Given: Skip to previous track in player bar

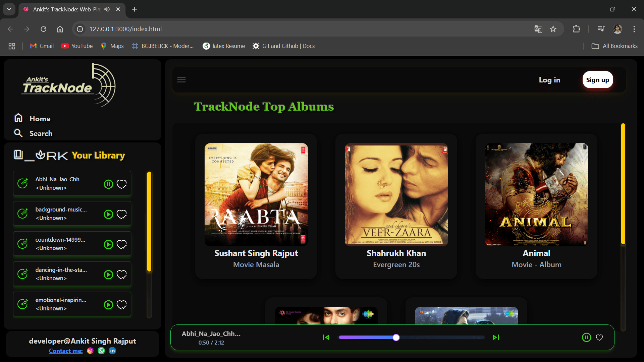Looking at the screenshot, I should [x=326, y=337].
